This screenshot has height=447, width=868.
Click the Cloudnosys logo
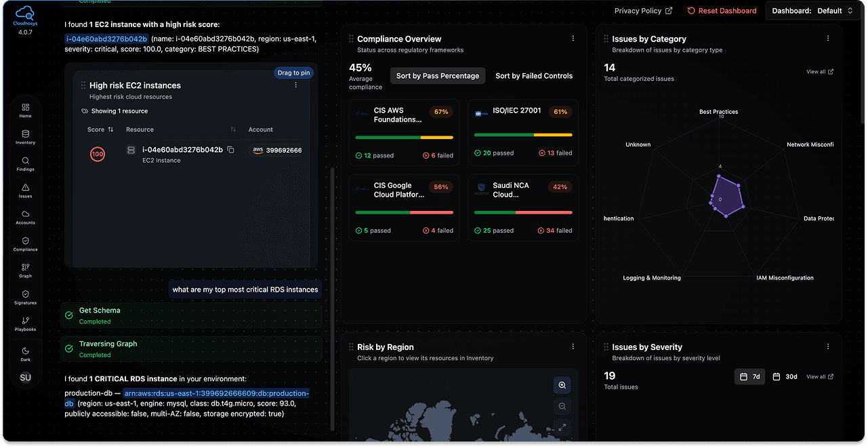(x=25, y=15)
